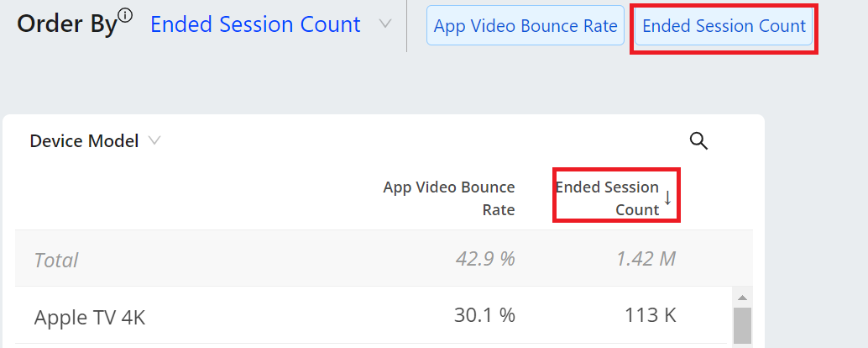Image resolution: width=868 pixels, height=348 pixels.
Task: Open the Ended Session Count order selector
Action: click(x=255, y=24)
